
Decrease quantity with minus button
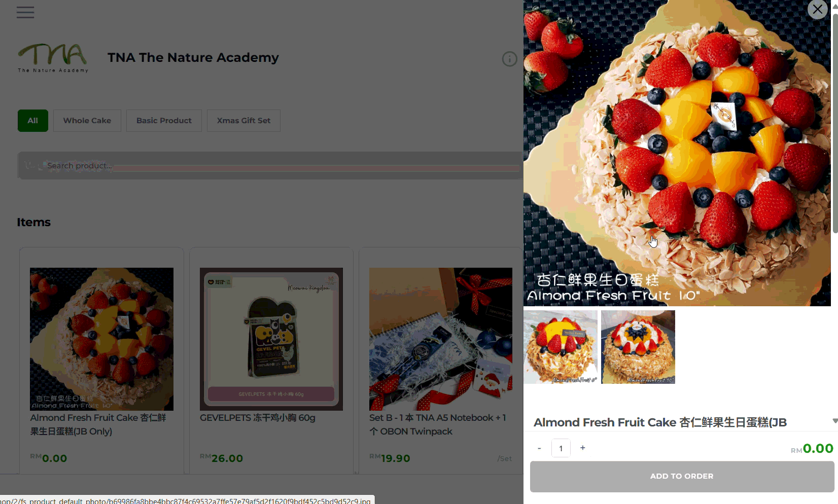tap(539, 448)
